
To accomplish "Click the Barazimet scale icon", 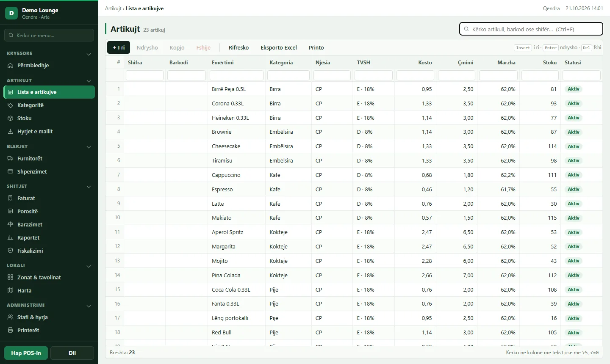I will 11,225.
